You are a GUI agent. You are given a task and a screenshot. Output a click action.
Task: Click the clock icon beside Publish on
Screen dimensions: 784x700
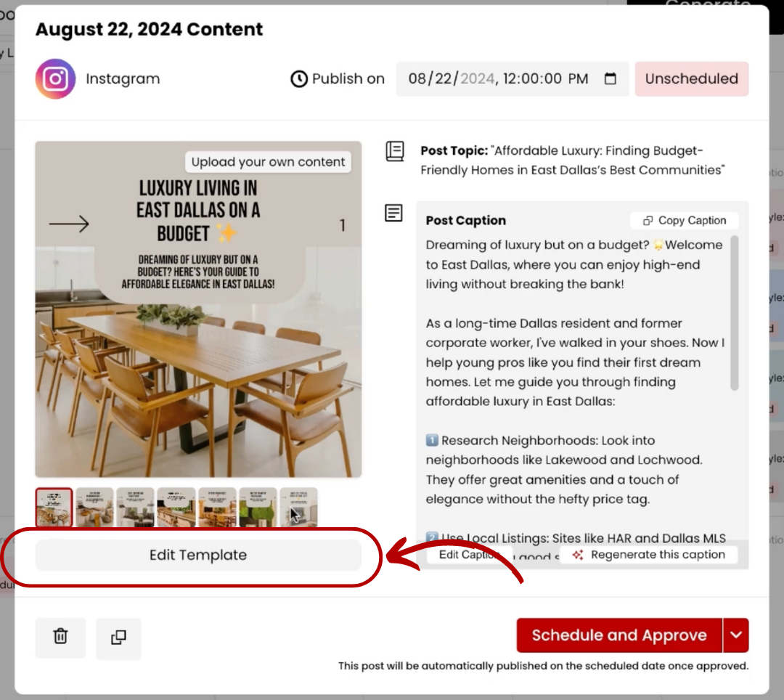pos(299,79)
